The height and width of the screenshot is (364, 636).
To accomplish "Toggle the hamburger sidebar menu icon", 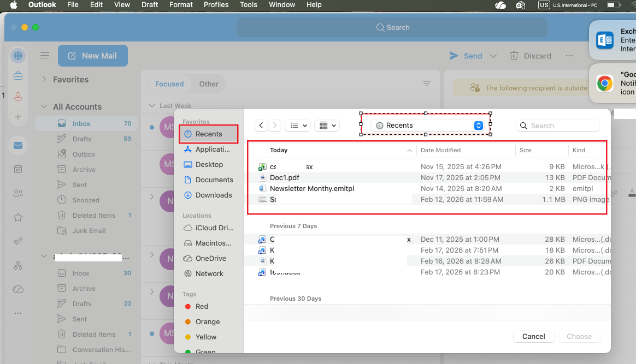I will [x=45, y=56].
